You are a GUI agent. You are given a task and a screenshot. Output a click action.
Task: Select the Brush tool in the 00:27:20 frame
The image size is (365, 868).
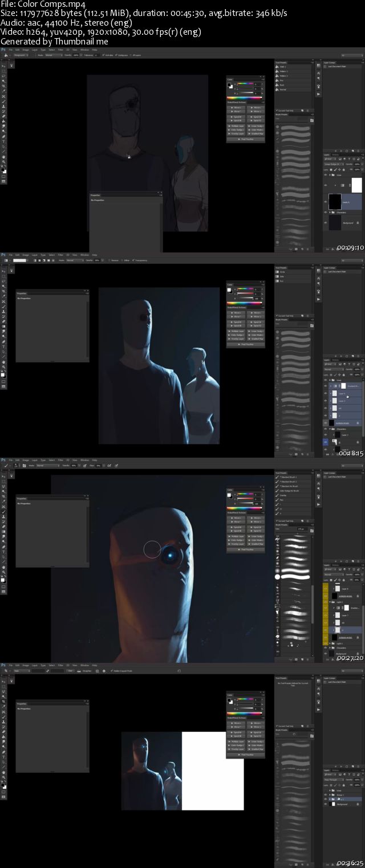pyautogui.click(x=3, y=511)
